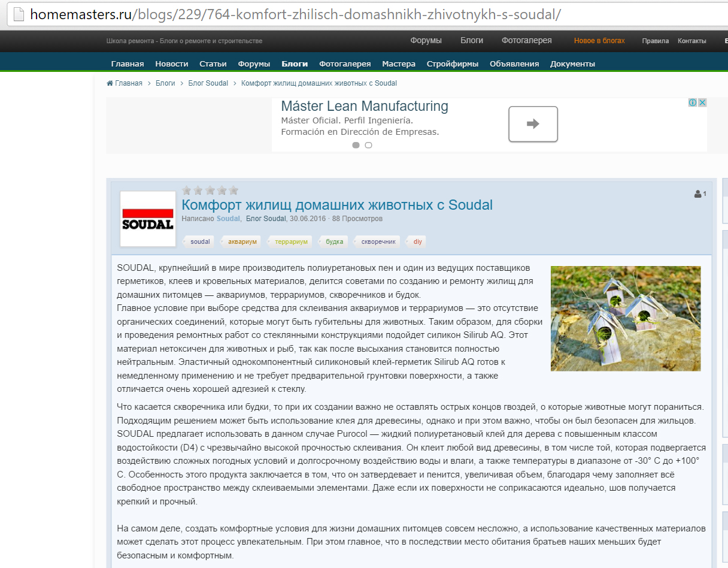Open Фотогалерея in the top dark bar

[x=527, y=41]
